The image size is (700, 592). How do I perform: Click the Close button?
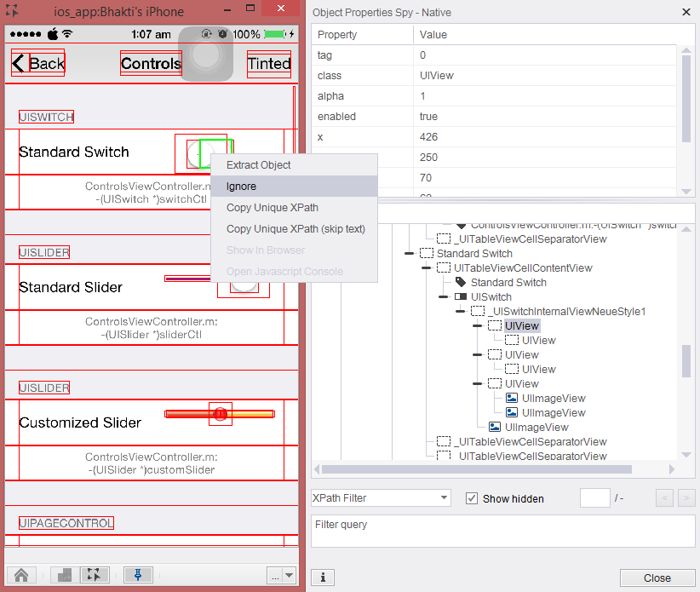(657, 578)
